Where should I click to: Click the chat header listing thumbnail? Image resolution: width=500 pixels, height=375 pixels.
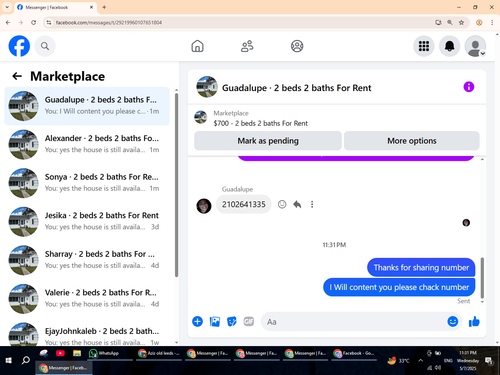tap(207, 87)
